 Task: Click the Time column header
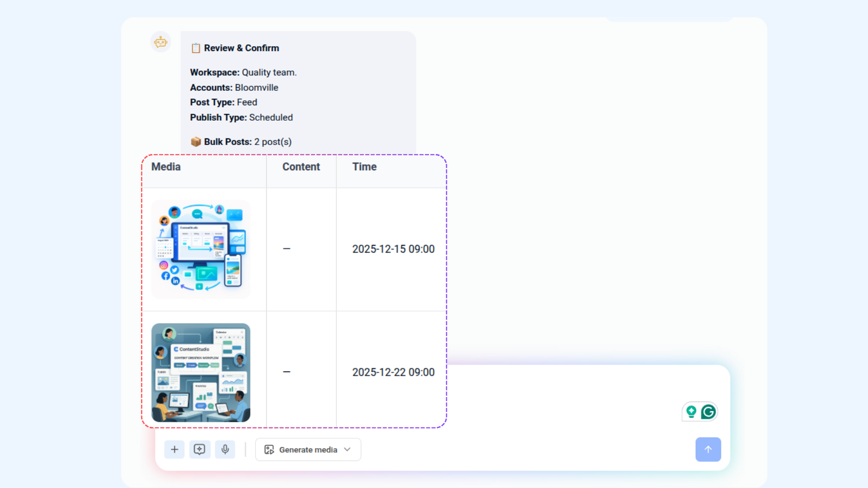tap(364, 167)
